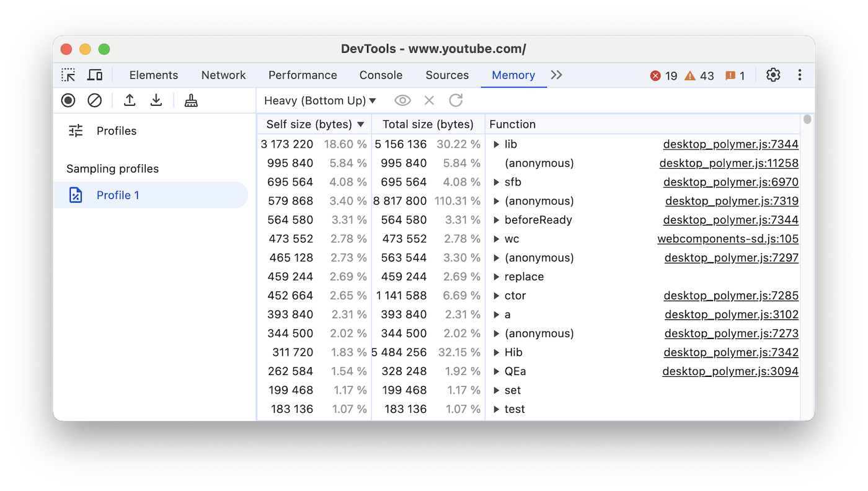Open the Heavy (Bottom Up) view dropdown
This screenshot has height=491, width=868.
pyautogui.click(x=320, y=100)
